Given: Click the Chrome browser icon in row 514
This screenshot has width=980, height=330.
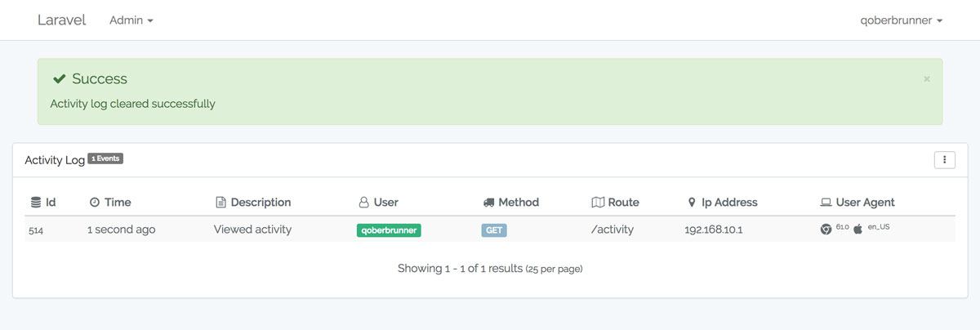Looking at the screenshot, I should tap(826, 230).
